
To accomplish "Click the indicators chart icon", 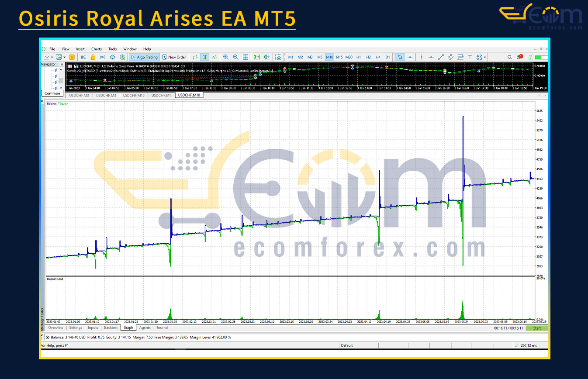I will (58, 57).
